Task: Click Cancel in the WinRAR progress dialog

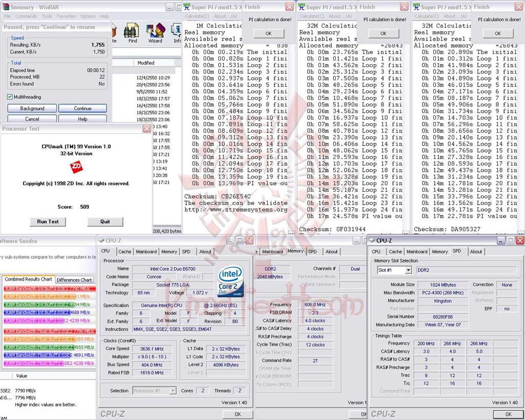Action: point(32,118)
